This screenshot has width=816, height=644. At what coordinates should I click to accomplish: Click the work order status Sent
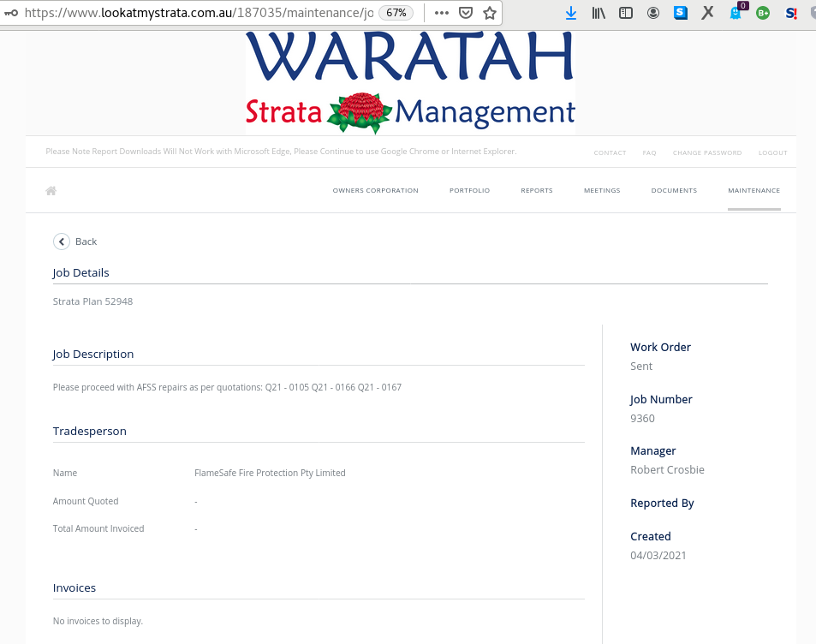641,366
